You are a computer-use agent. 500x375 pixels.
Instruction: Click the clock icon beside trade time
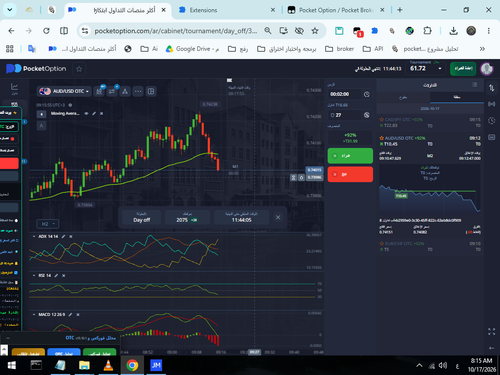click(367, 94)
